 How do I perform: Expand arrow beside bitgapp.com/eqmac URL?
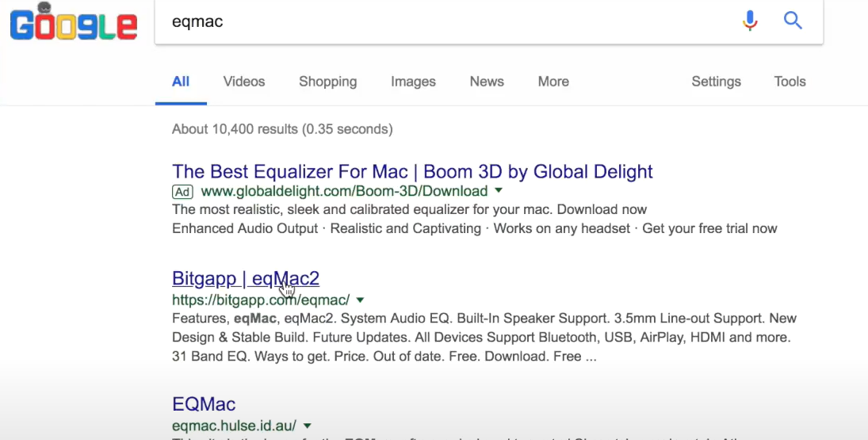[x=361, y=300]
